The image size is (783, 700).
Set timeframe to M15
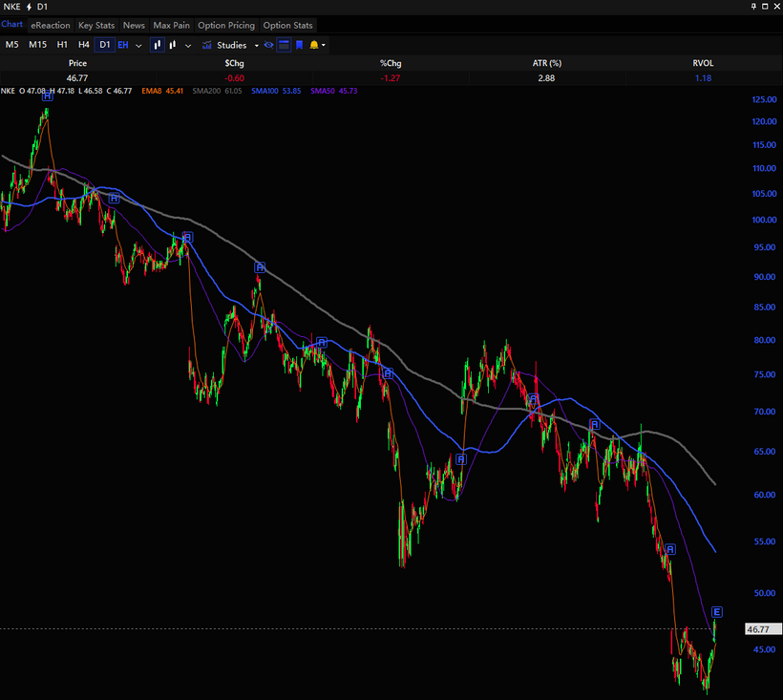click(37, 45)
